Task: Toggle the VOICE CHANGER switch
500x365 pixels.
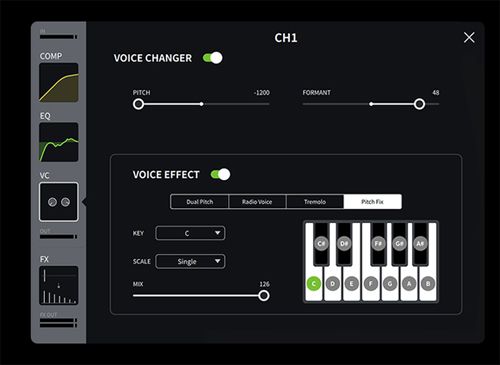Action: click(213, 58)
